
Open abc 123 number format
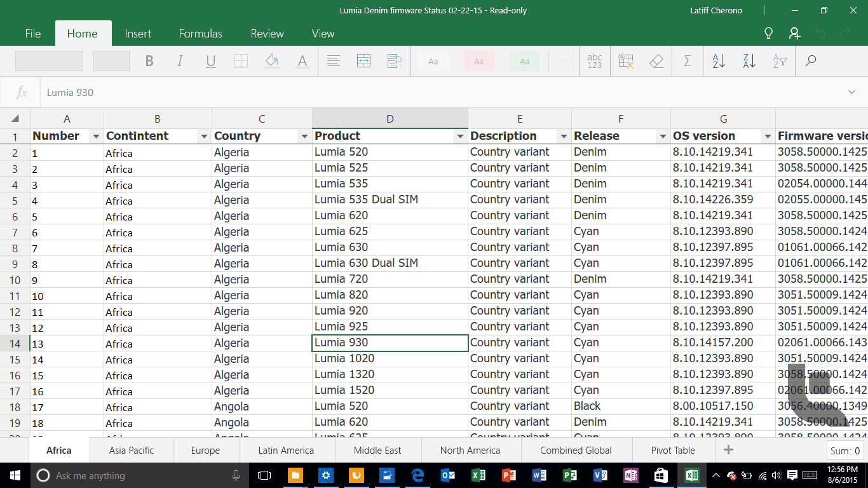tap(595, 61)
